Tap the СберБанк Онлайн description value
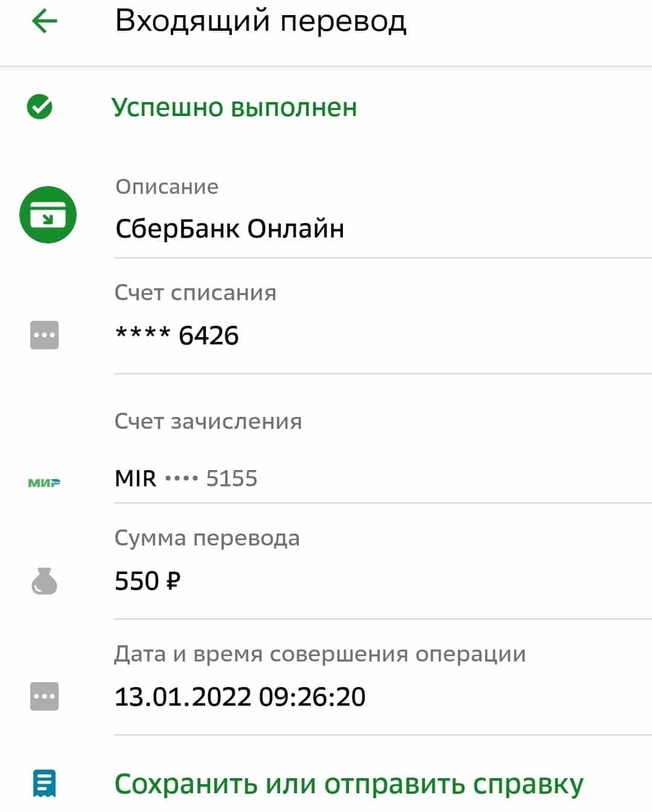Image resolution: width=652 pixels, height=812 pixels. pyautogui.click(x=229, y=228)
